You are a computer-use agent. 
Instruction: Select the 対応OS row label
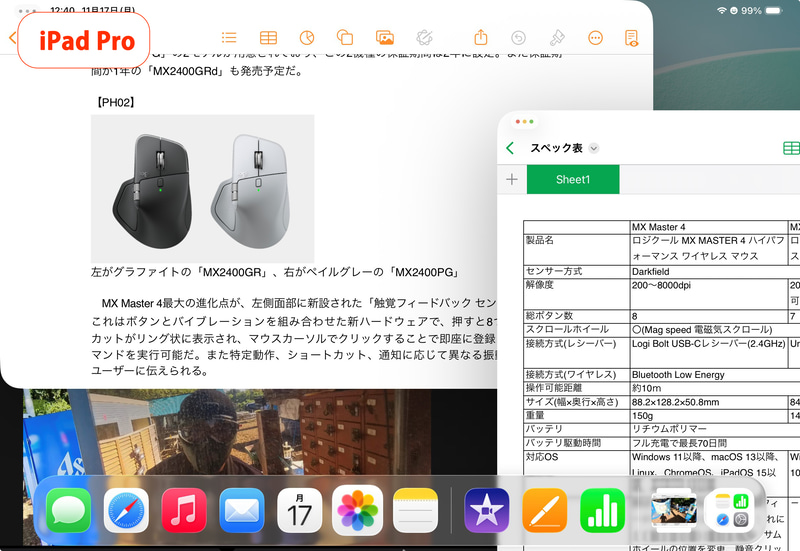point(577,463)
